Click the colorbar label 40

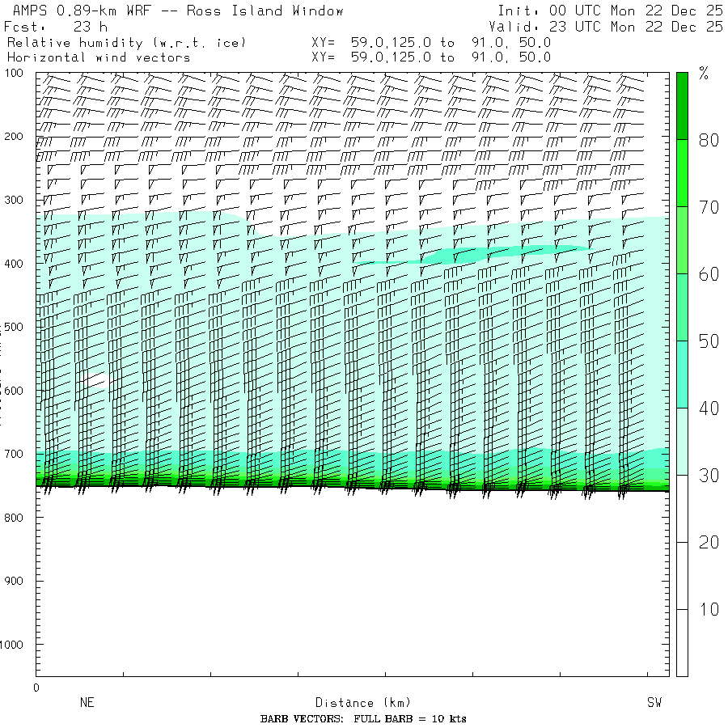tap(709, 408)
